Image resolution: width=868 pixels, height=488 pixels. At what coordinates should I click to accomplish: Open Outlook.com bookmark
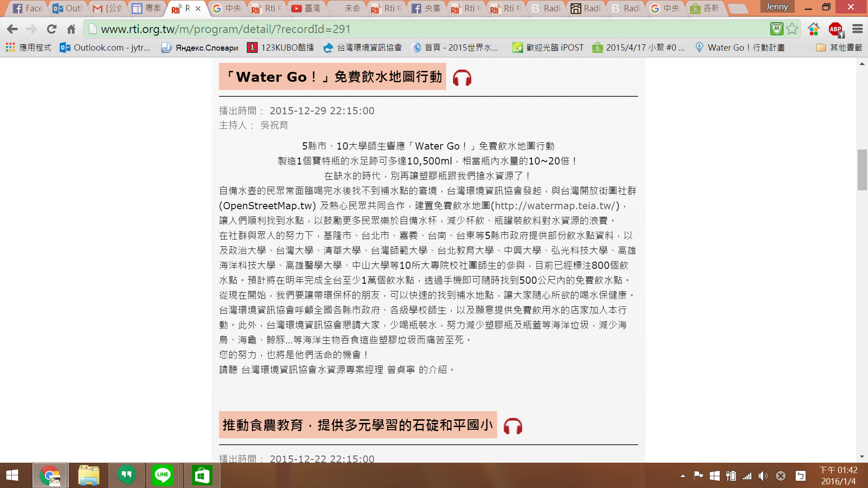[105, 47]
